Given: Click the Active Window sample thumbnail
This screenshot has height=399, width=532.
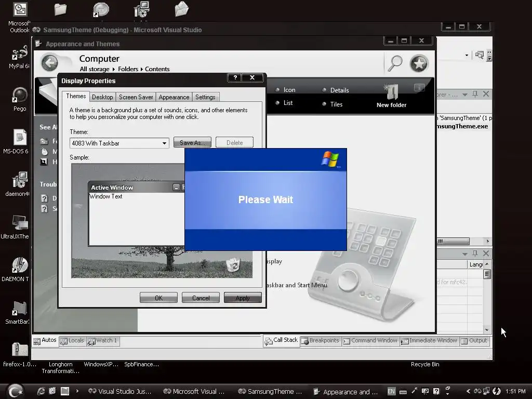Looking at the screenshot, I should (136, 214).
